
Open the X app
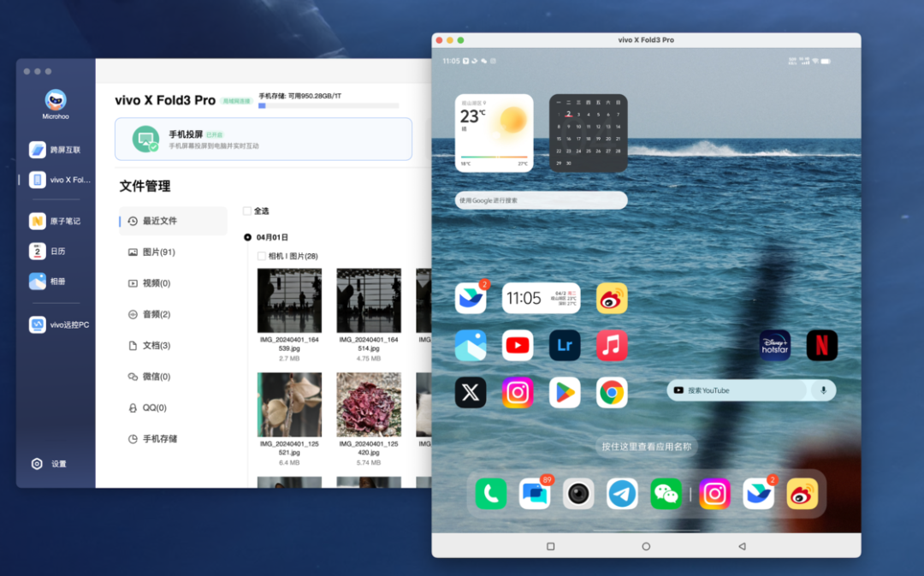471,393
